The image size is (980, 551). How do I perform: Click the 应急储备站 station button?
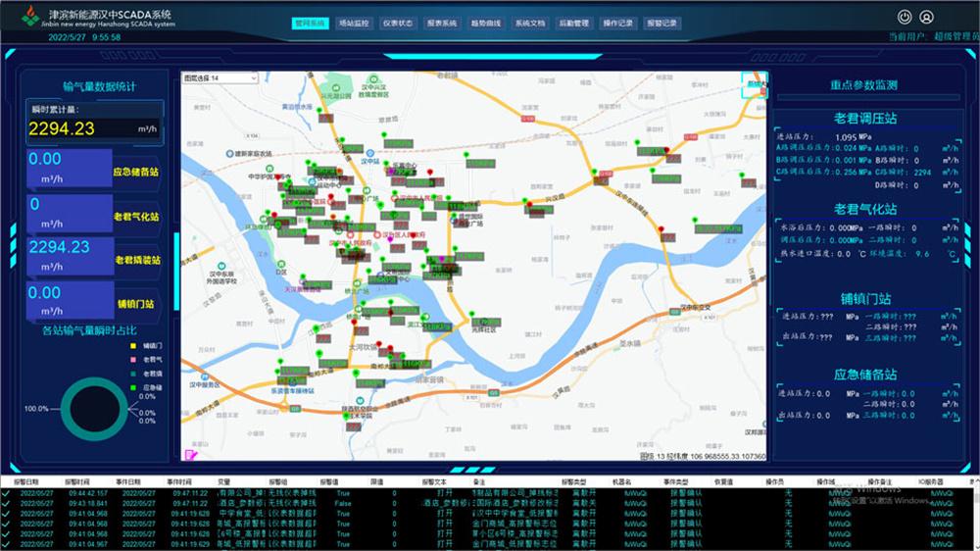[x=135, y=172]
